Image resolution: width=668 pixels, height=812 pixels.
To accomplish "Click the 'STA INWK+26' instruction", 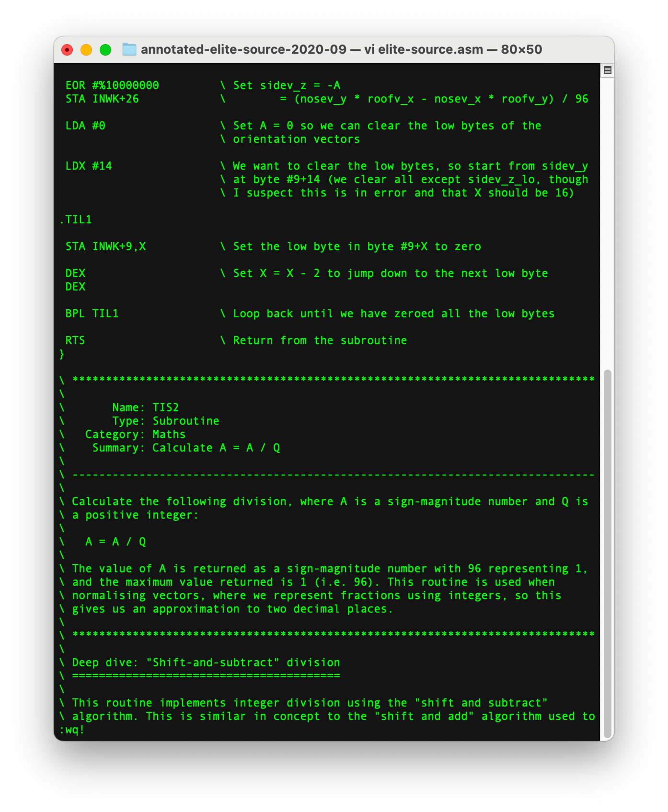I will pos(102,99).
